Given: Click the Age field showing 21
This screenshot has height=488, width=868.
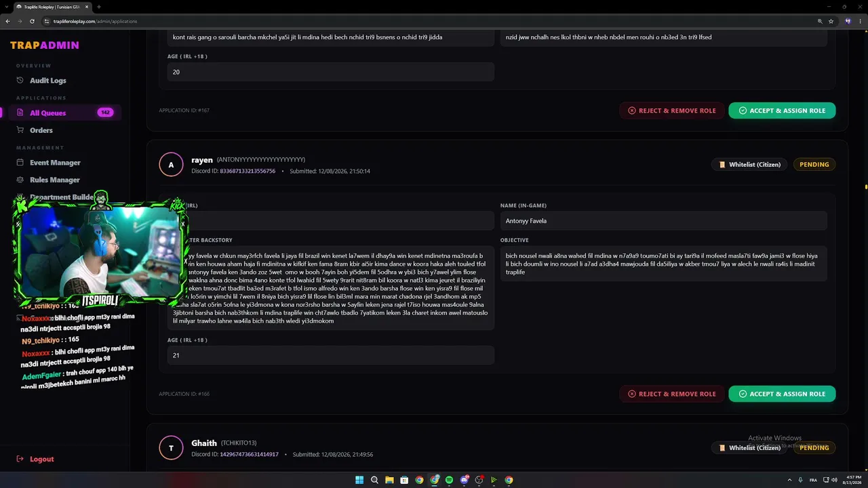Looking at the screenshot, I should 330,355.
